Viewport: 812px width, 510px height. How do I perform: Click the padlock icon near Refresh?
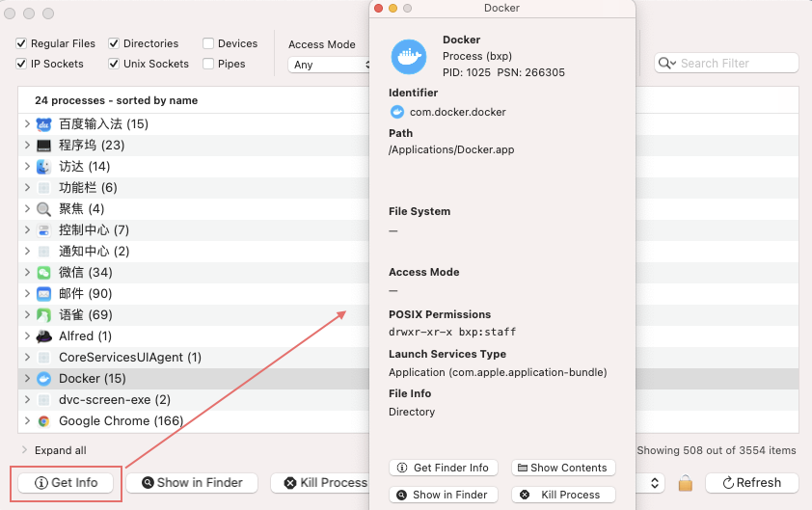[x=685, y=483]
